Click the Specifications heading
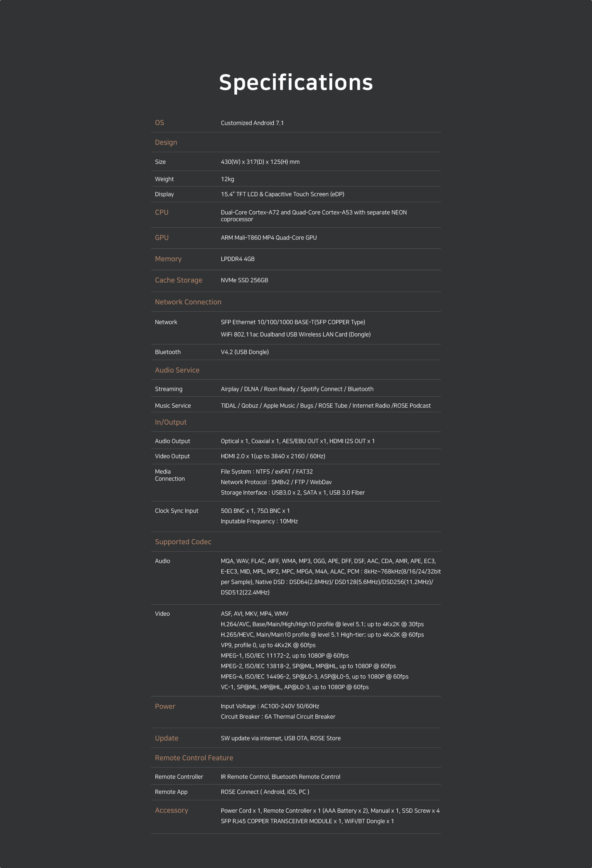This screenshot has height=868, width=592. point(296,83)
